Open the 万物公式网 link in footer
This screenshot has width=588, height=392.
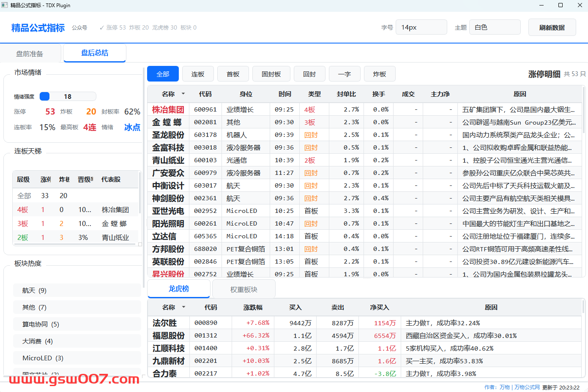point(527,387)
